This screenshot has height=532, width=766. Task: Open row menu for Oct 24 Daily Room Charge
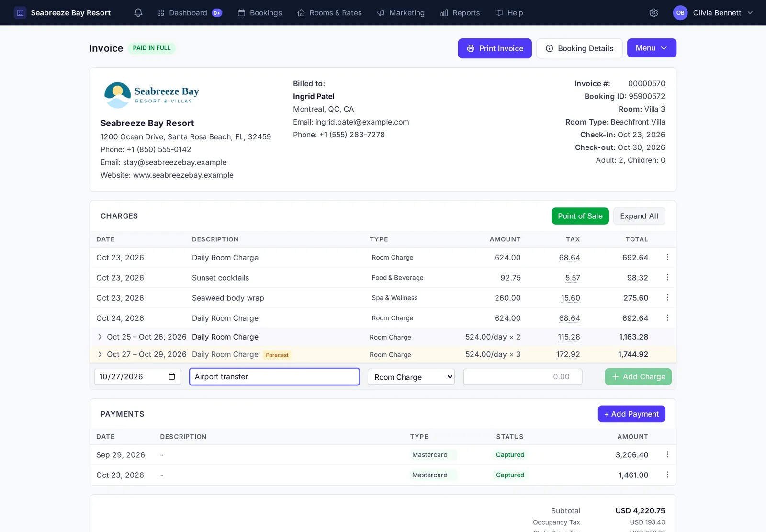click(667, 317)
